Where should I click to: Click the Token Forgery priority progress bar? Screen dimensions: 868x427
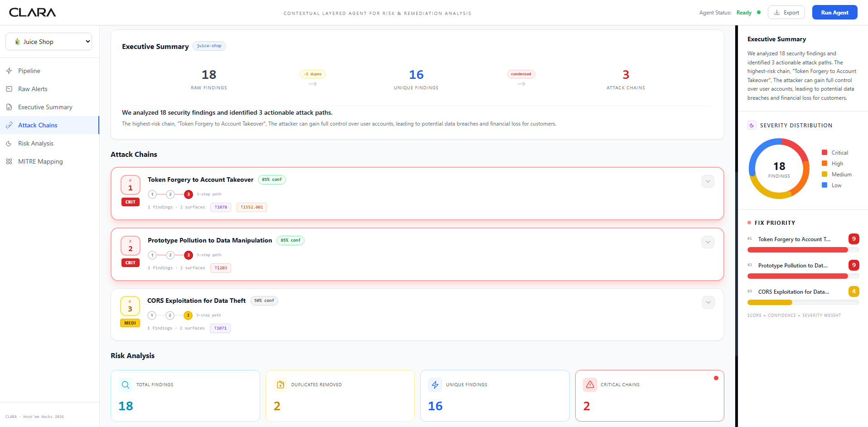pos(803,250)
